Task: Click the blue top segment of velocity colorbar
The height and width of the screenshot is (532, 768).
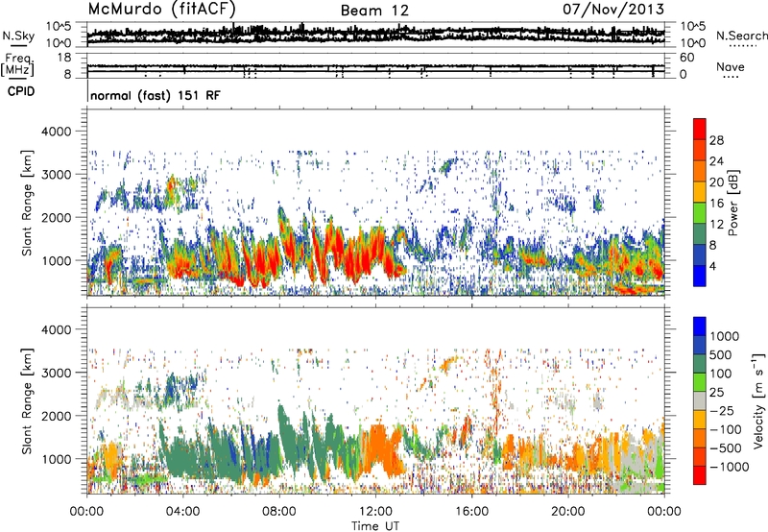Action: [700, 326]
